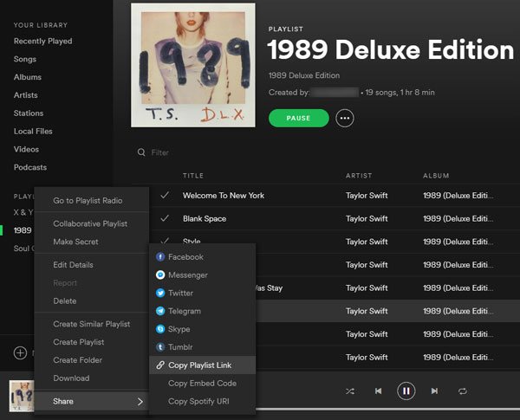Screen dimensions: 520x420
Task: Pause playback with the circular pause button
Action: point(406,391)
